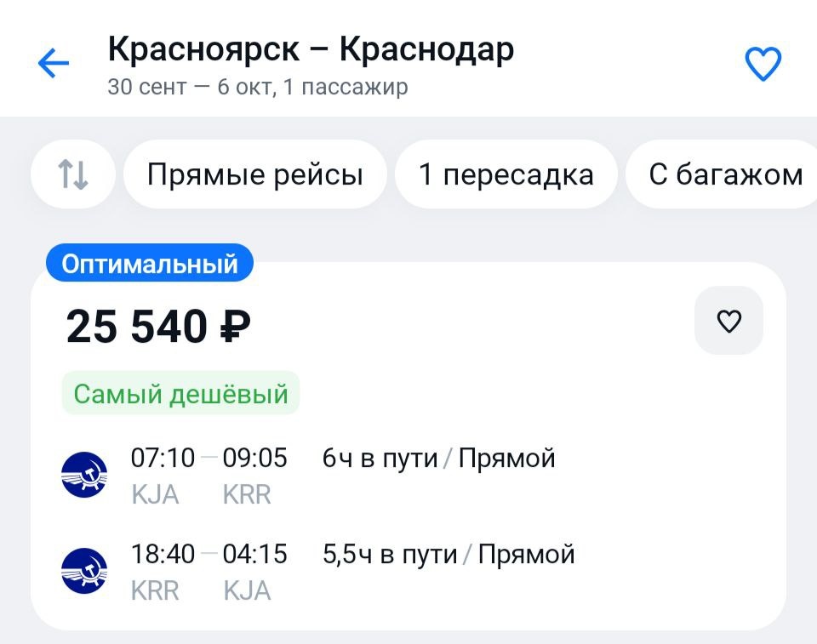Click the return flight Aeroflot logo

[x=84, y=571]
